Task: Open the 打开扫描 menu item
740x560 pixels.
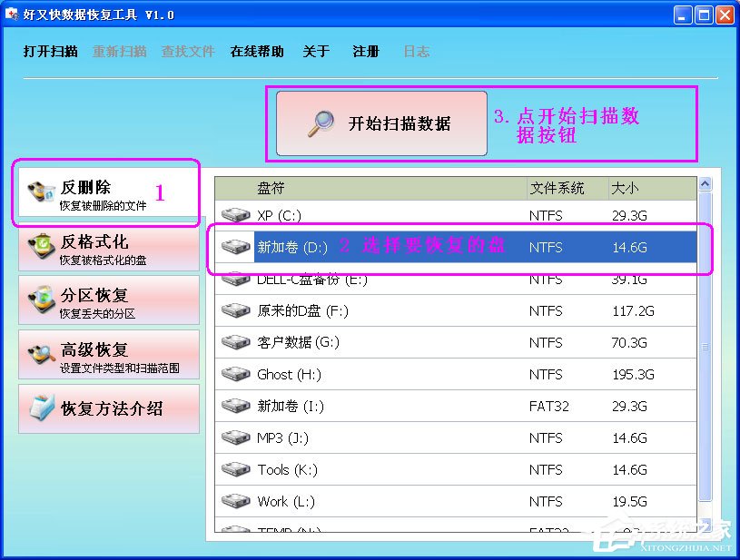Action: click(50, 52)
